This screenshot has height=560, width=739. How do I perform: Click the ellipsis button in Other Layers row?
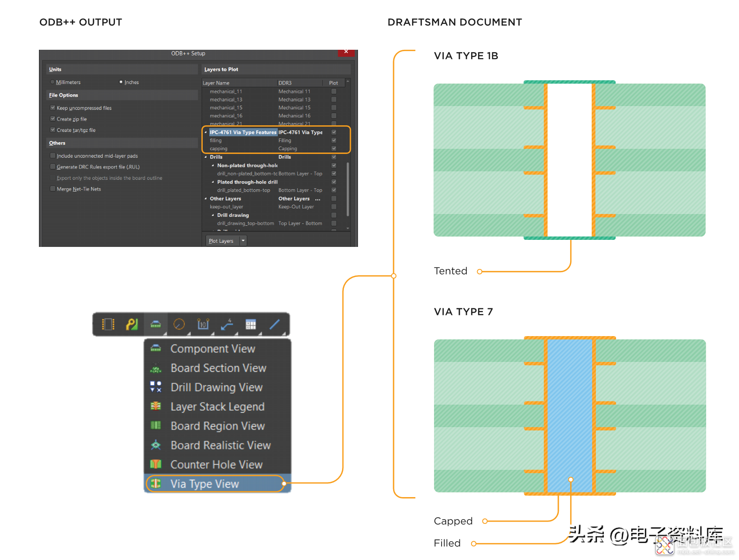318,199
